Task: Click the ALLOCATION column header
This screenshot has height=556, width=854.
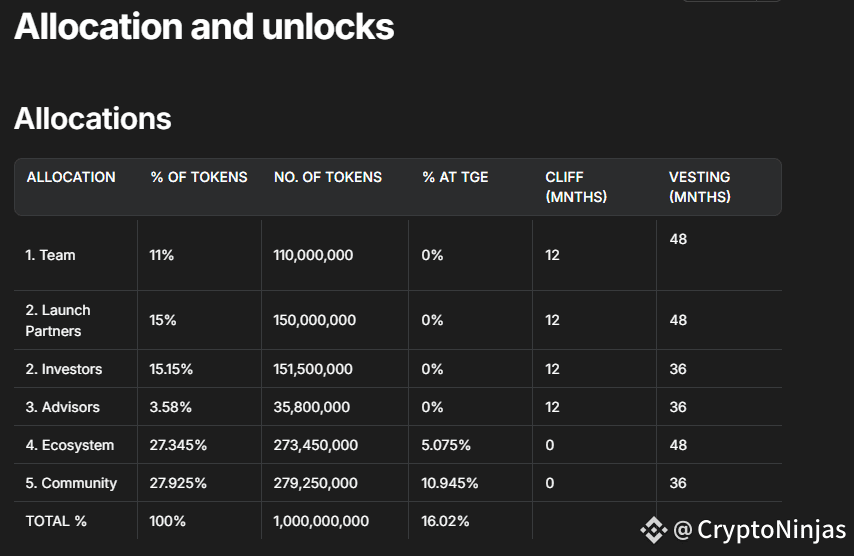Action: tap(71, 177)
